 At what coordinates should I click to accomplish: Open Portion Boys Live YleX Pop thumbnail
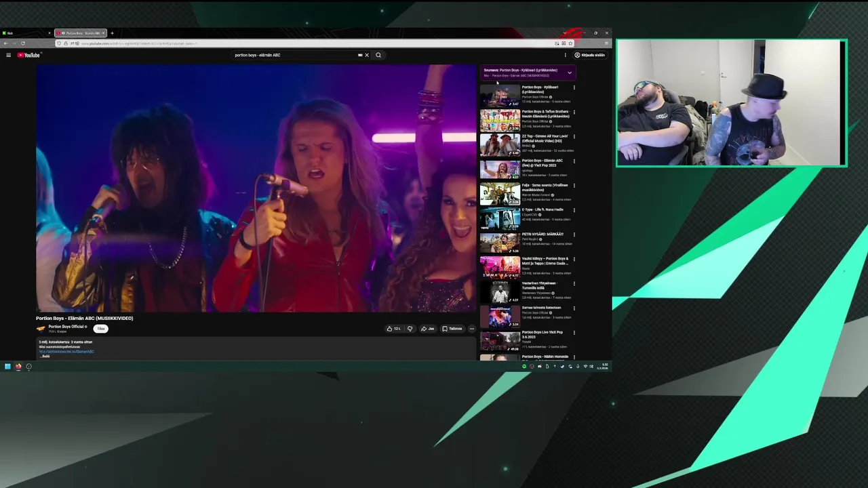[x=500, y=340]
